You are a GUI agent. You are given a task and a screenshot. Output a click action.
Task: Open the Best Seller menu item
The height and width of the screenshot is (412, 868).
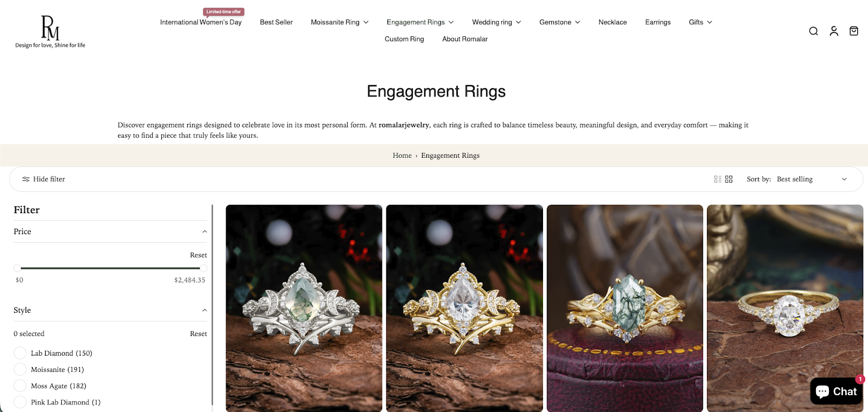pos(276,22)
